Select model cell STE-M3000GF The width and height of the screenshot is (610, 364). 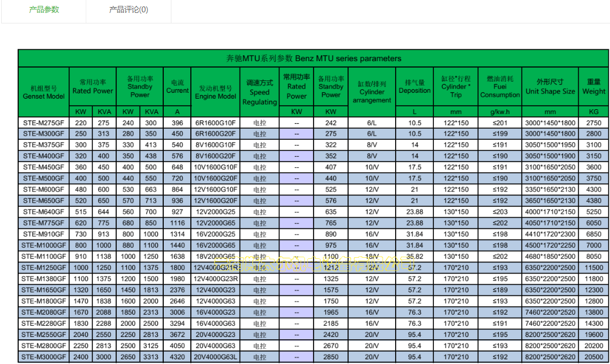[x=43, y=357]
